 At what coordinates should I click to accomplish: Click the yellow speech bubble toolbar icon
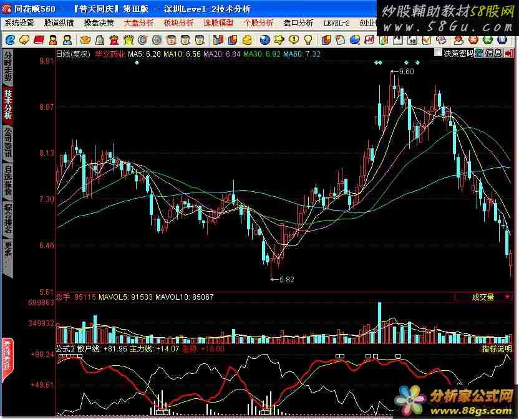[x=24, y=41]
